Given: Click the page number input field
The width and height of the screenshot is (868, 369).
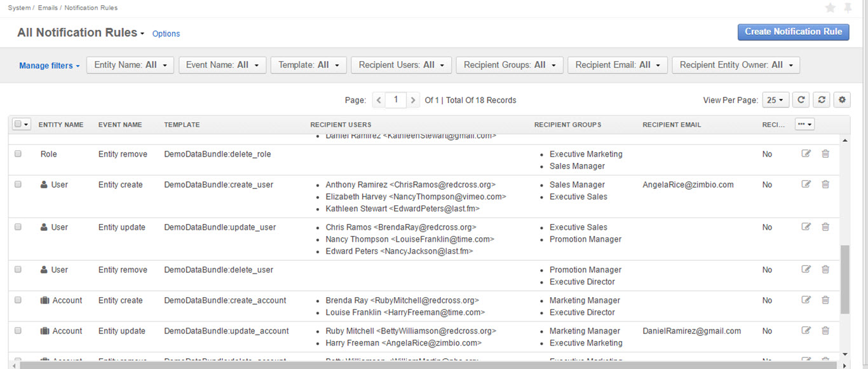Looking at the screenshot, I should (396, 100).
